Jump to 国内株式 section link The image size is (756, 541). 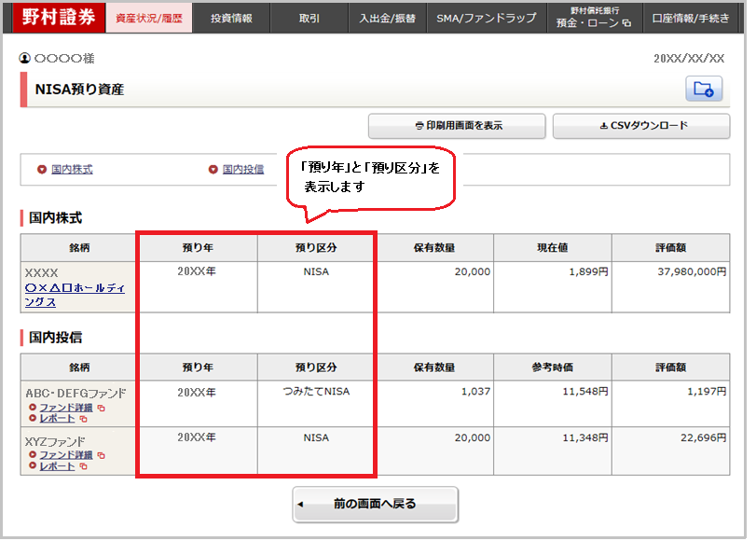(x=72, y=170)
